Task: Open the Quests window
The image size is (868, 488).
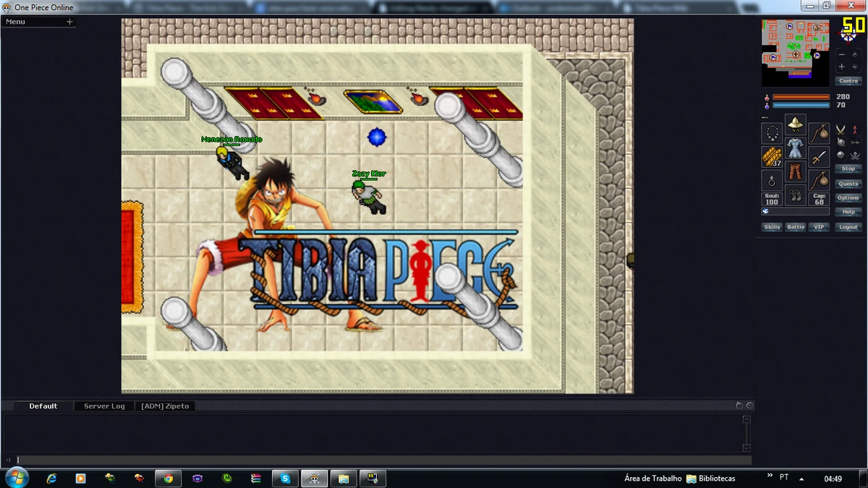Action: point(848,184)
